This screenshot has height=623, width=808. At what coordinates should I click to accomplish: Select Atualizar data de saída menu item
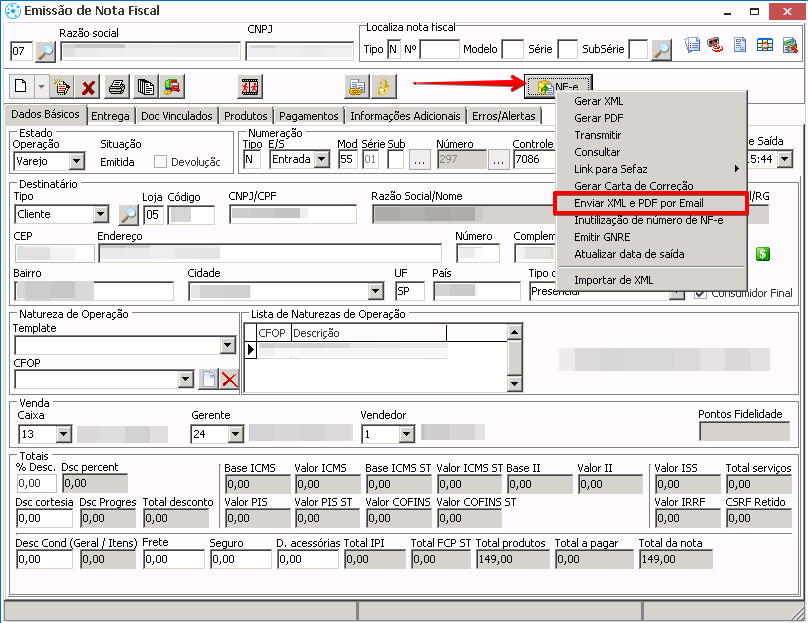tap(652, 254)
